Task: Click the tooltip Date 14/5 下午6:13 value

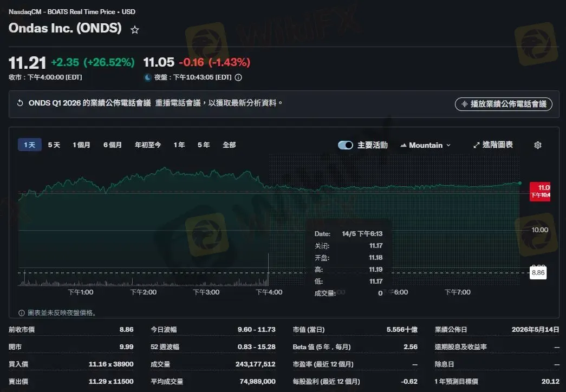Action: [362, 234]
